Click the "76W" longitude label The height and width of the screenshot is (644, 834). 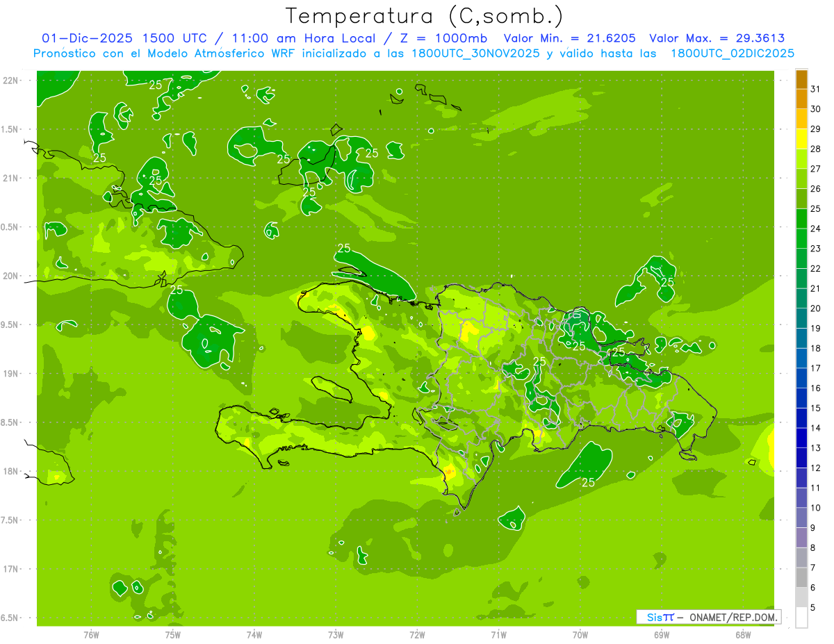[x=91, y=634]
